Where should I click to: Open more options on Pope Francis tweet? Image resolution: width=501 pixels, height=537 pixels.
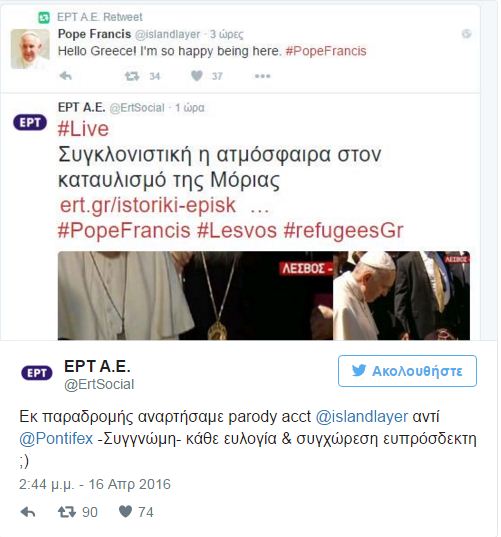tap(263, 76)
